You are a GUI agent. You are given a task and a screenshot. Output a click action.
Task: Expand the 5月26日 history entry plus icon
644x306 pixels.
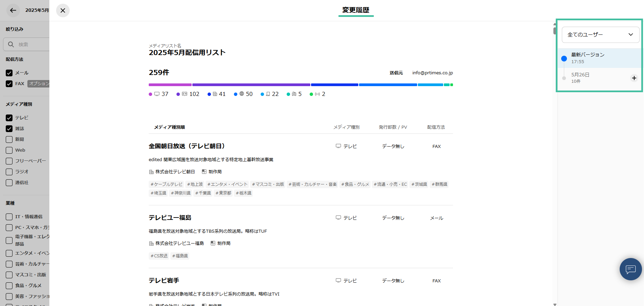(x=634, y=78)
